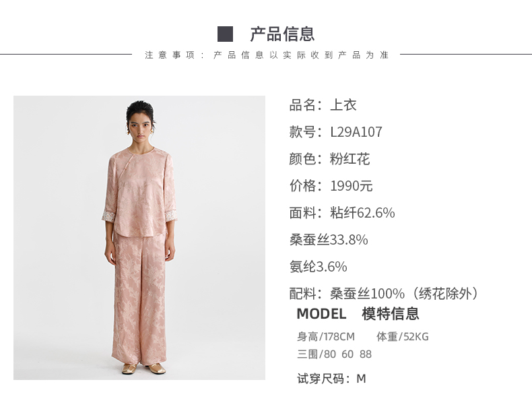Click the model's gold shoes in photo

click(144, 369)
